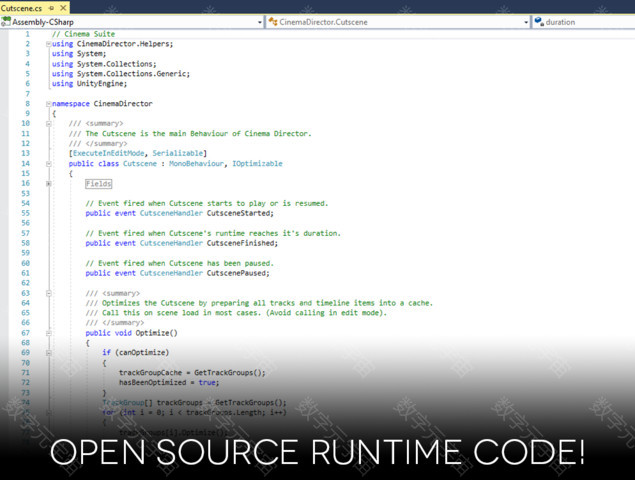The width and height of the screenshot is (635, 480).
Task: Collapse the if canOptimize block
Action: pyautogui.click(x=48, y=353)
